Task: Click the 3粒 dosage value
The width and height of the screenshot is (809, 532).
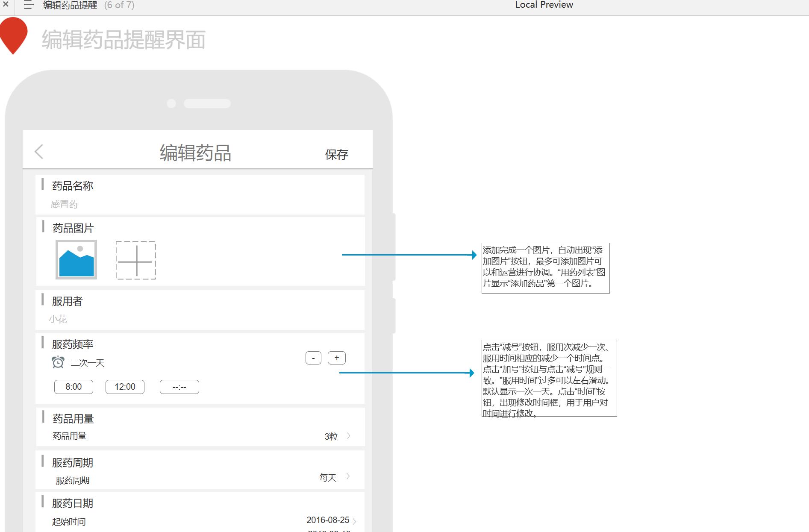Action: pos(331,436)
